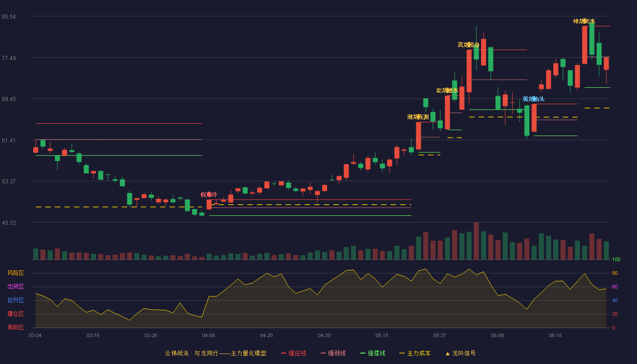This screenshot has width=637, height=364.
Task: Click the magenta 60 indicator scale value
Action: point(615,287)
